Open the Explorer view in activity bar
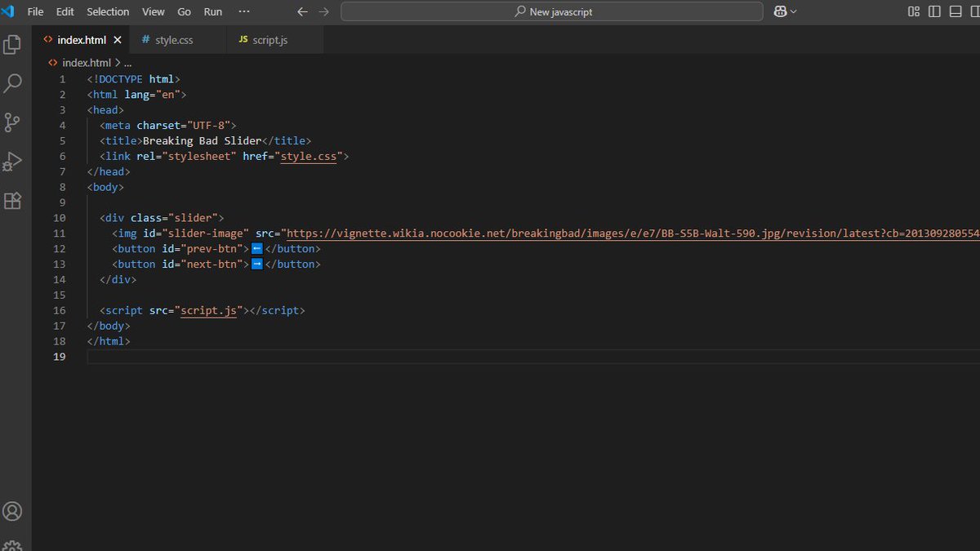The width and height of the screenshot is (980, 551). pos(12,44)
